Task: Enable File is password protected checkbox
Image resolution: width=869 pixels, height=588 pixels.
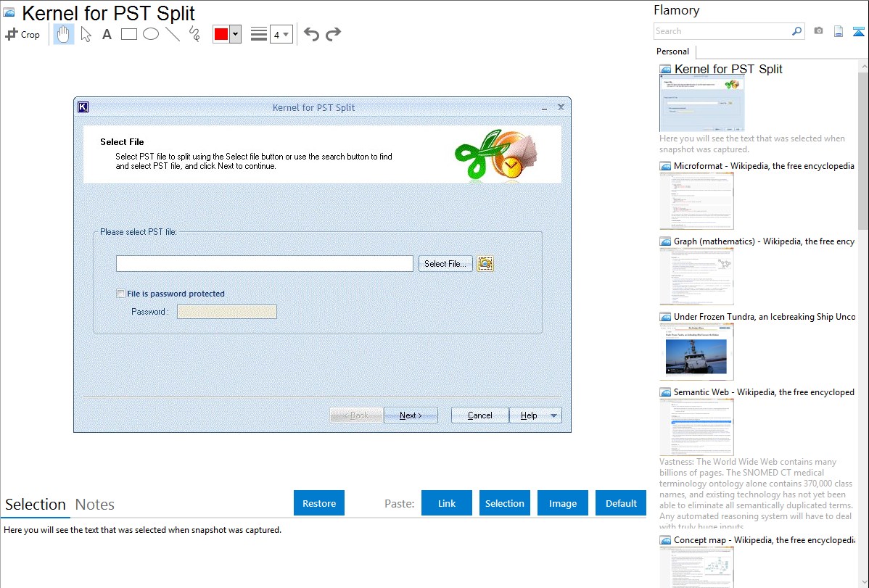Action: coord(121,294)
